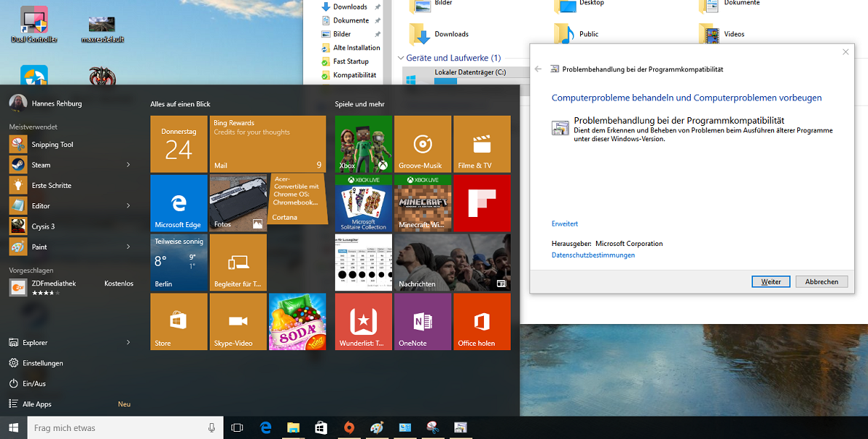The width and height of the screenshot is (868, 439).
Task: Open the Begleiter für Telefon tile
Action: tap(238, 263)
